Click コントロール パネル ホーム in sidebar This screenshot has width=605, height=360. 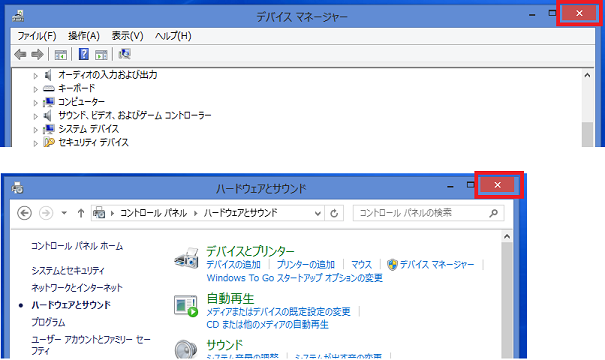[x=77, y=246]
